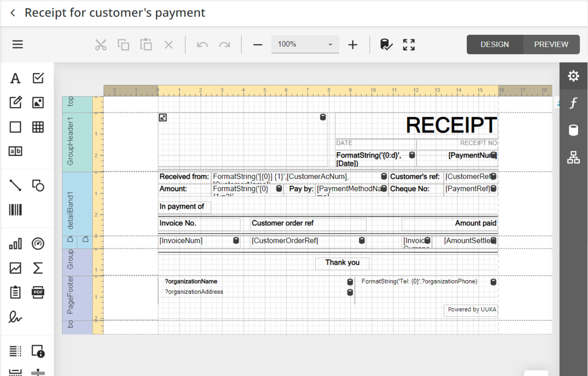Open the Properties gear panel
Image resolution: width=588 pixels, height=376 pixels.
click(x=573, y=76)
